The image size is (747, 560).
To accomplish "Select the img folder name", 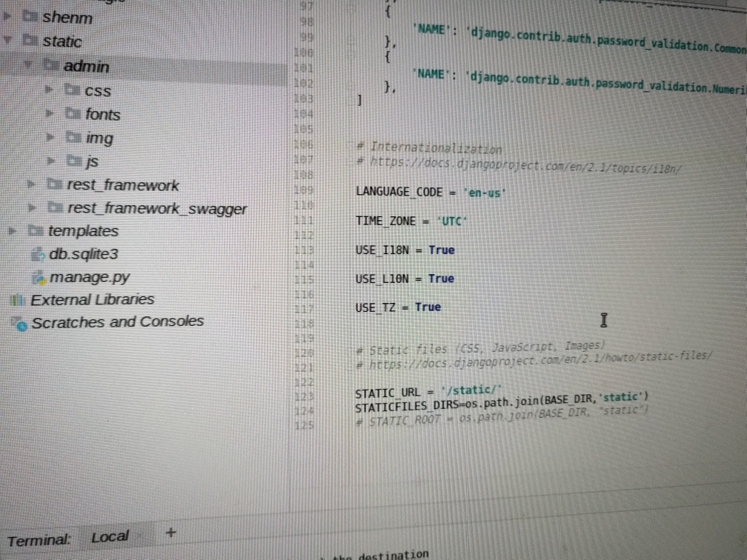I will coord(99,138).
